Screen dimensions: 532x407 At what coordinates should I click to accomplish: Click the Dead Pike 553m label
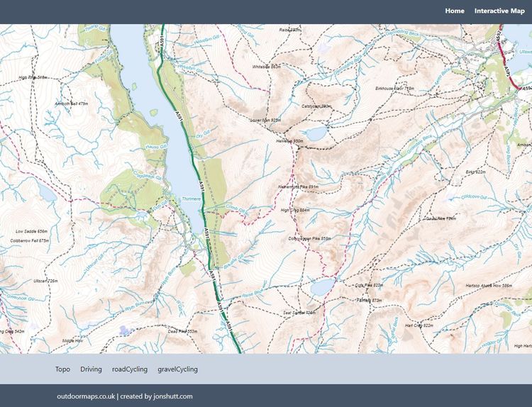[x=182, y=331]
